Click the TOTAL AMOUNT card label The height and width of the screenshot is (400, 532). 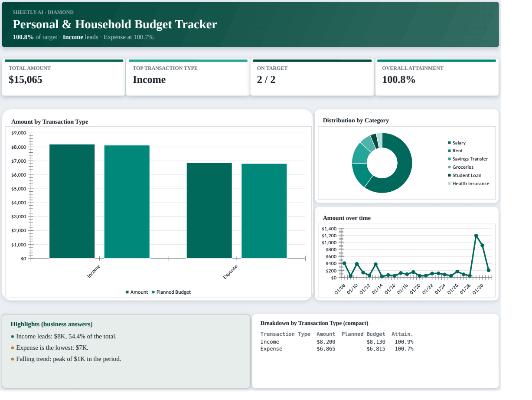coord(29,68)
